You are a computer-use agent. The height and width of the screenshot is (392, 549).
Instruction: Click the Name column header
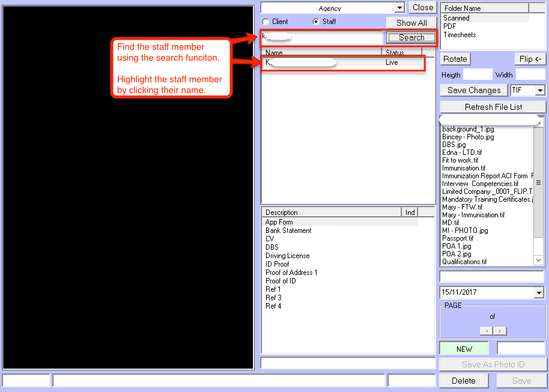321,53
